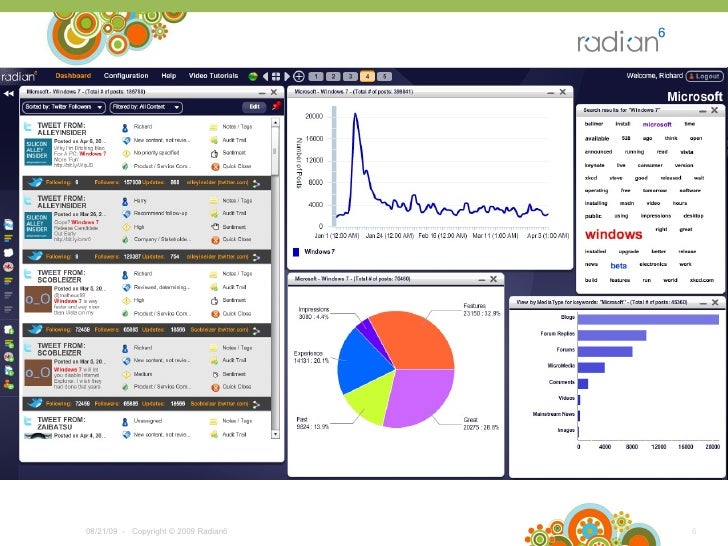Click Windows 7 legend swatch in line chart

click(296, 252)
